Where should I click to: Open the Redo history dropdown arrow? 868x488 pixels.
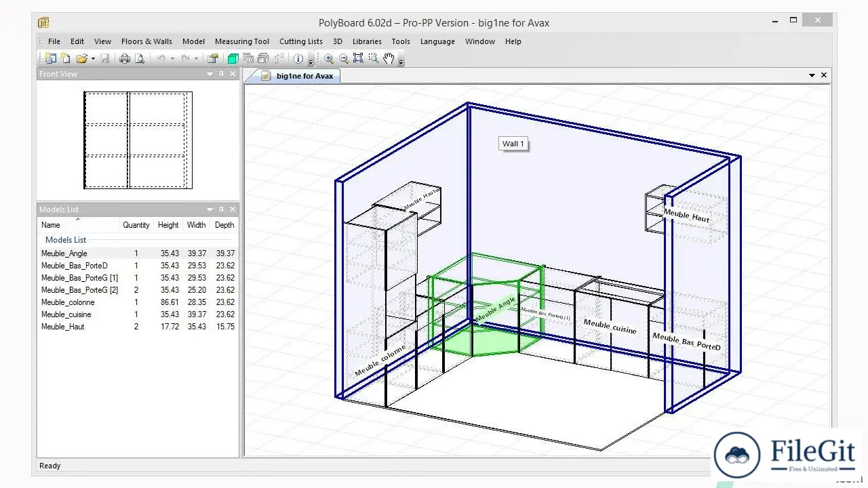point(196,59)
